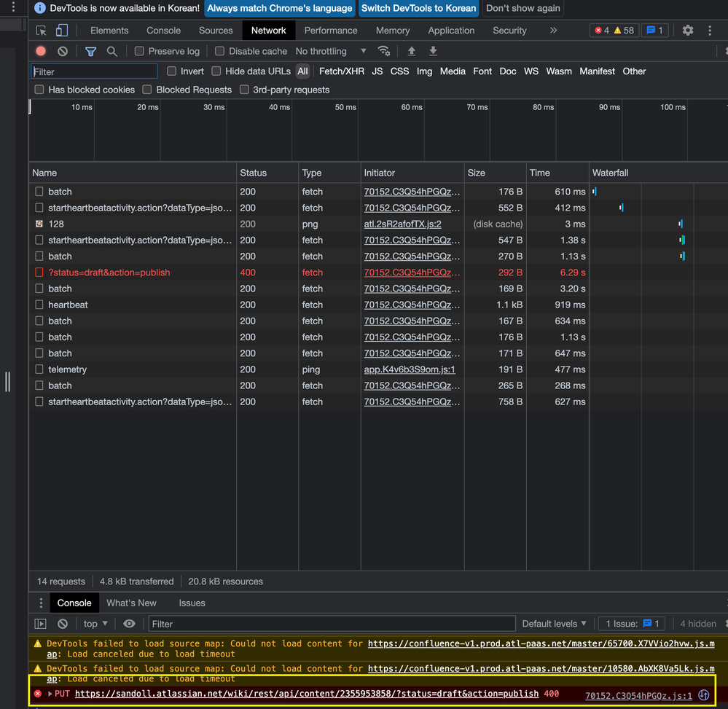
Task: Switch to the Sources tab
Action: pos(216,31)
